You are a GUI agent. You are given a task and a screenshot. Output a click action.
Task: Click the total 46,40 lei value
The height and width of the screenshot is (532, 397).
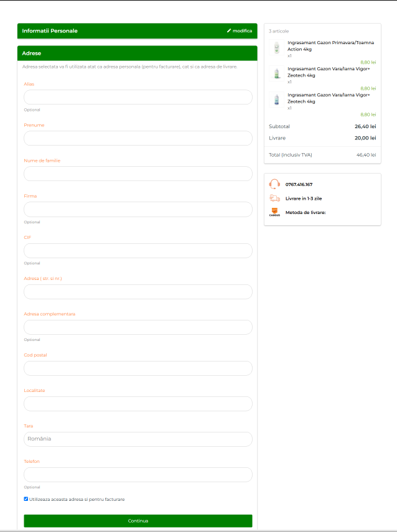366,155
